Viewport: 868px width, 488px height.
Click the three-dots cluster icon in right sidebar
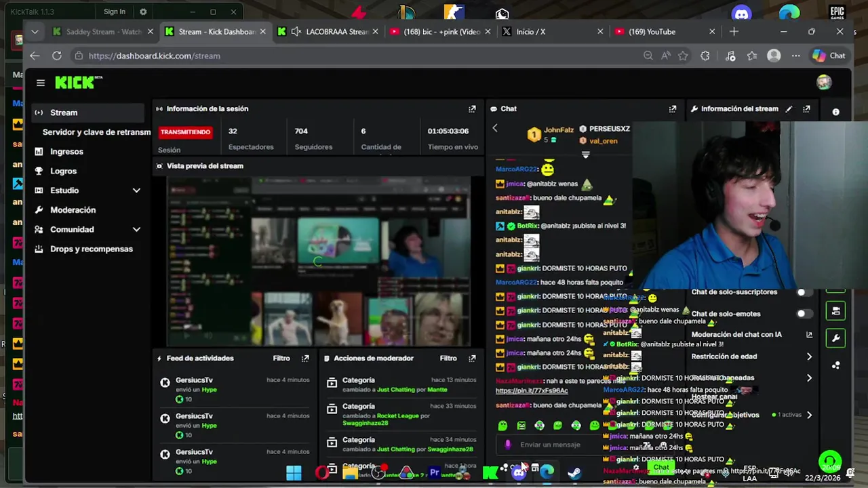pos(835,365)
